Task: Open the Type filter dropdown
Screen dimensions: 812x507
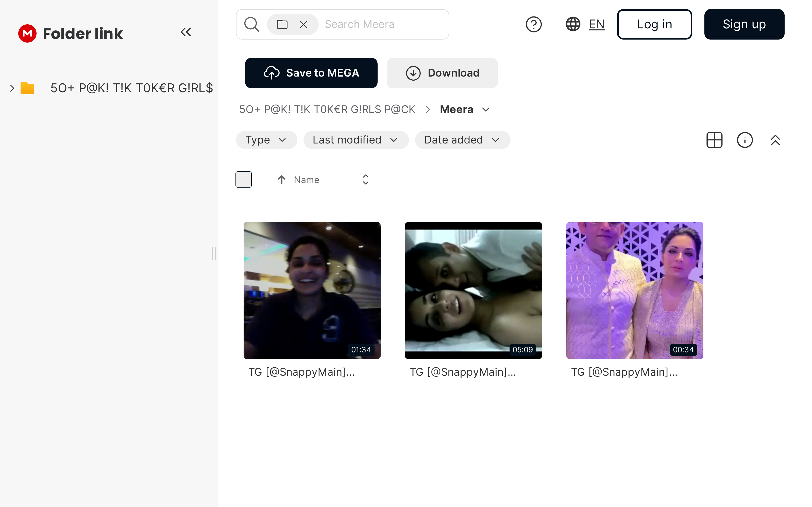Action: click(266, 140)
